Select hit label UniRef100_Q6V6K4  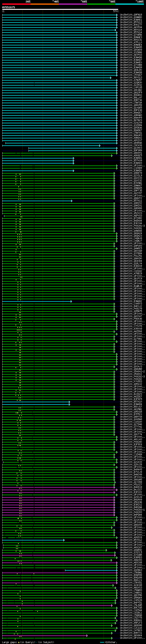(x=131, y=635)
